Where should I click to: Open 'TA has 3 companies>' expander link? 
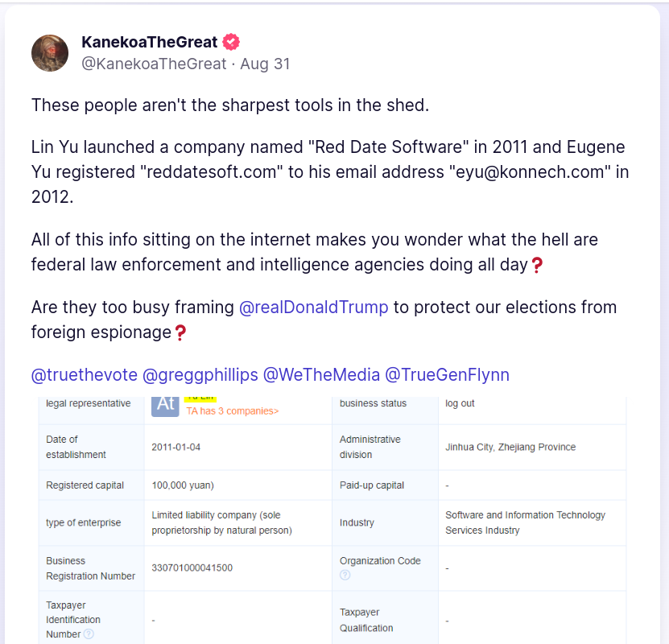[233, 411]
